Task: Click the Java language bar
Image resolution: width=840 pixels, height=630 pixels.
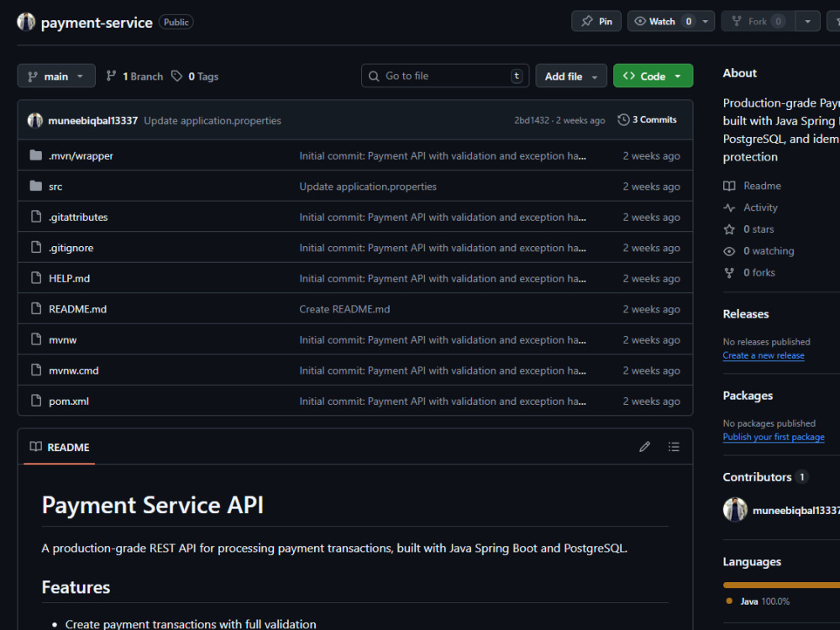Action: pos(781,585)
